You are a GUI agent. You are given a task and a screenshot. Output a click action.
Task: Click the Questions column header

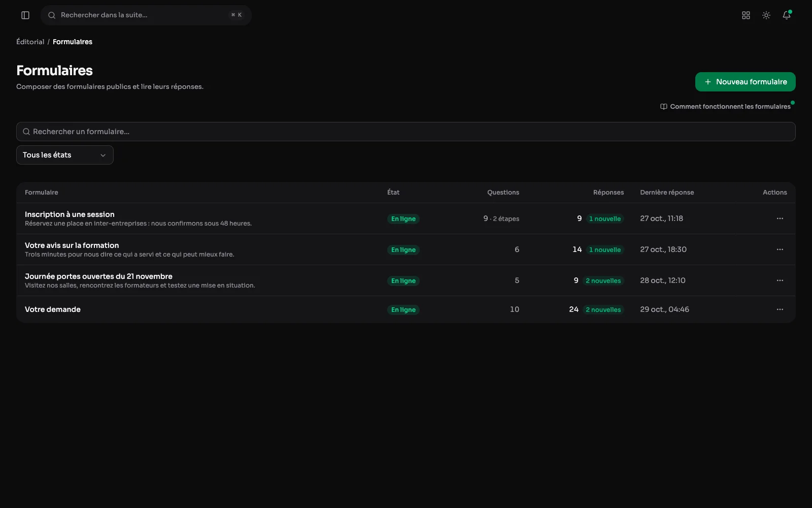tap(503, 193)
